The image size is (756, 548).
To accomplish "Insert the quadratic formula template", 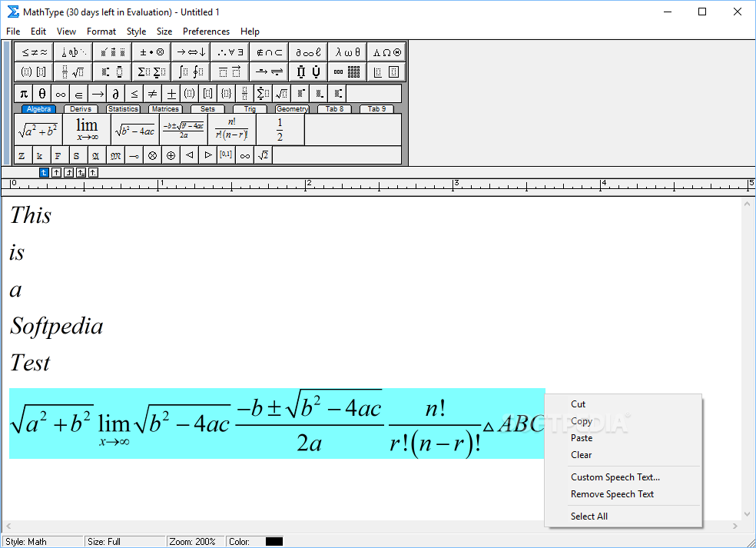I will click(x=183, y=130).
